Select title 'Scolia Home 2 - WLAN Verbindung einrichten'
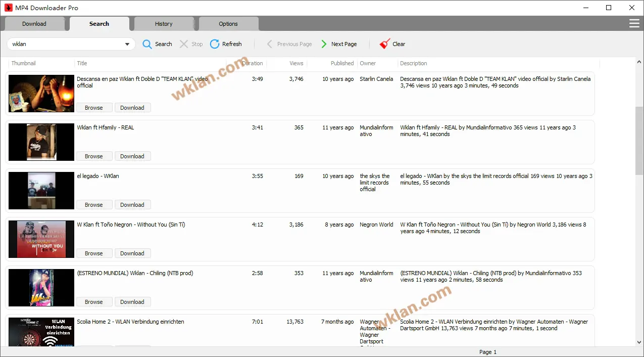This screenshot has width=644, height=357. click(x=130, y=322)
